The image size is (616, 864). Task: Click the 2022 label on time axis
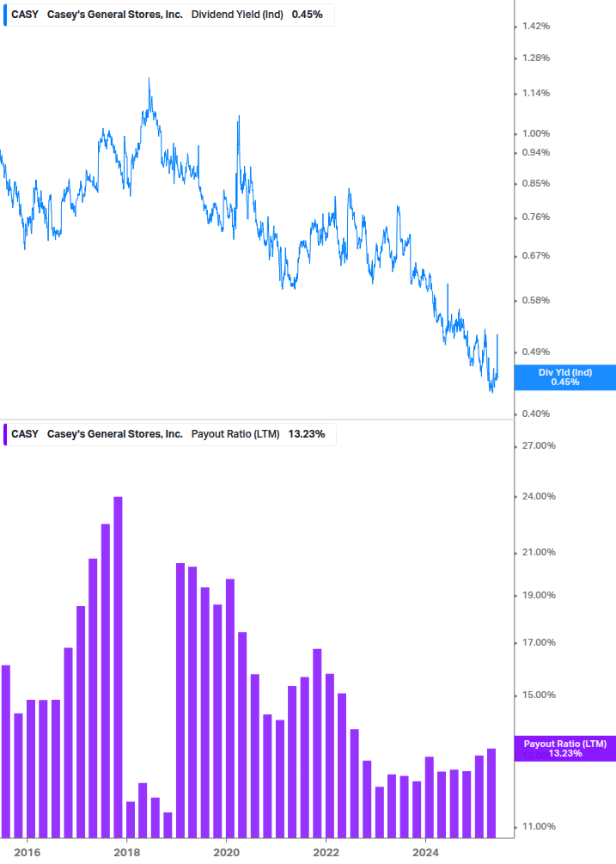coord(326,853)
